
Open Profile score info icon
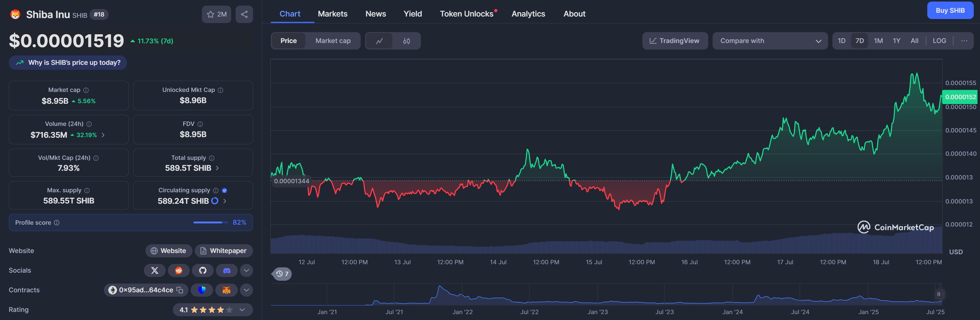click(57, 223)
